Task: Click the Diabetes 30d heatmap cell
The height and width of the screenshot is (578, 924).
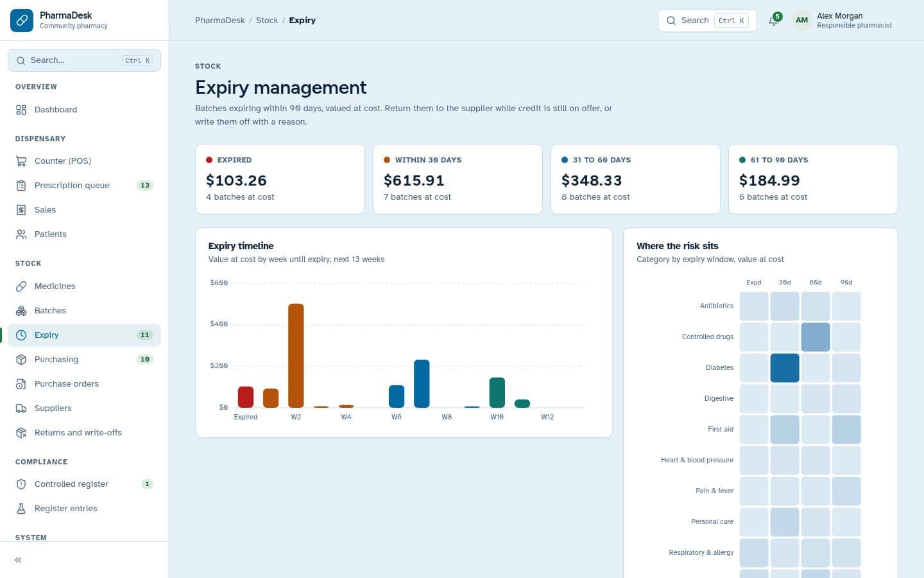Action: [x=785, y=368]
